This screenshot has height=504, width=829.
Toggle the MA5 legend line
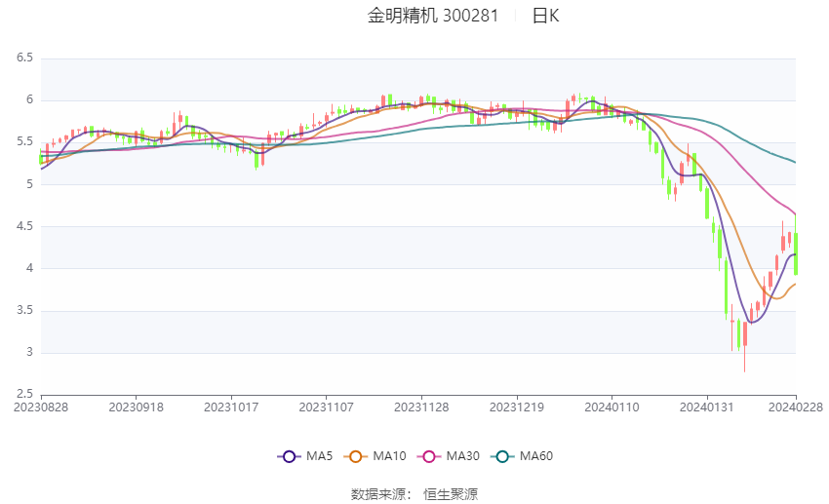[305, 456]
